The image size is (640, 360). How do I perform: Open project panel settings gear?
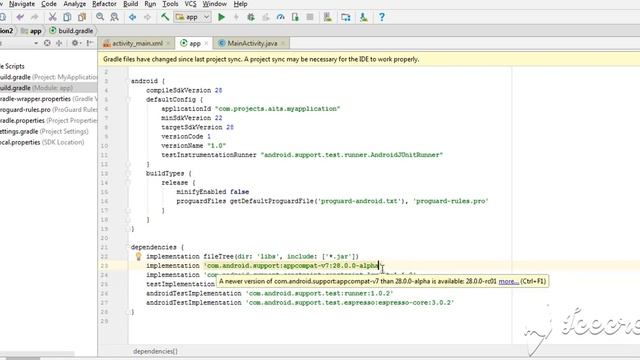[76, 43]
